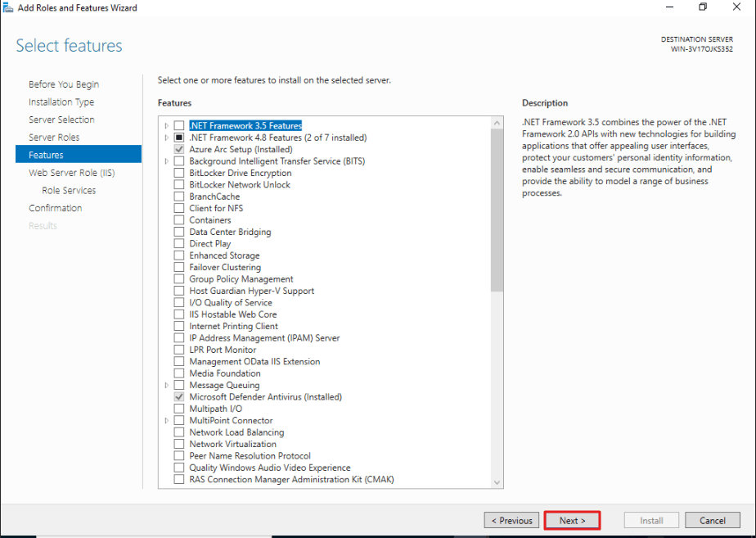Viewport: 756px width, 538px height.
Task: Expand the Message Queuing feature node
Action: pos(167,385)
